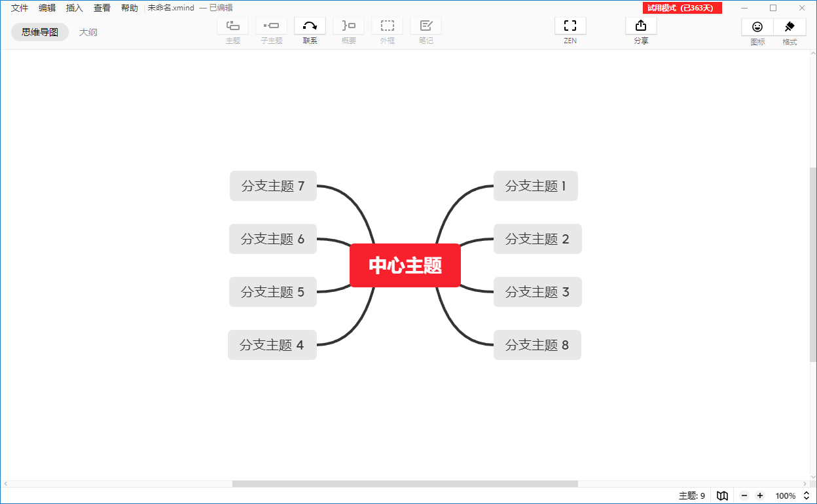Select the 子主题 (Subtopic) tool
817x504 pixels.
[271, 26]
